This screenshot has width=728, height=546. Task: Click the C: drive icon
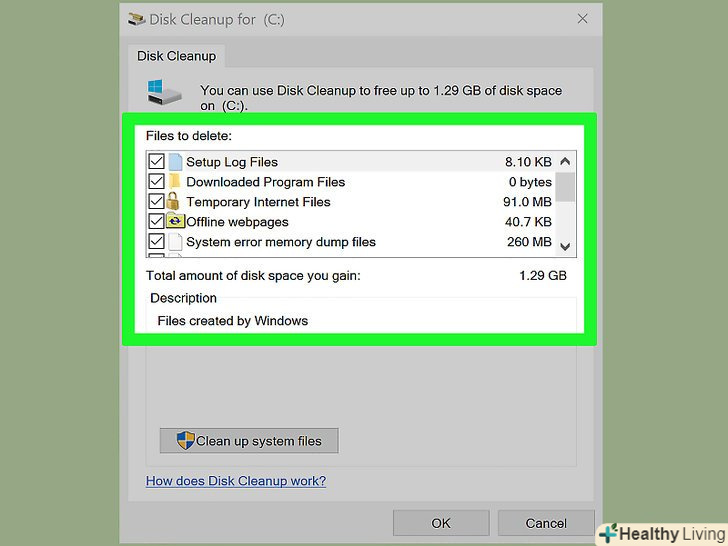164,91
